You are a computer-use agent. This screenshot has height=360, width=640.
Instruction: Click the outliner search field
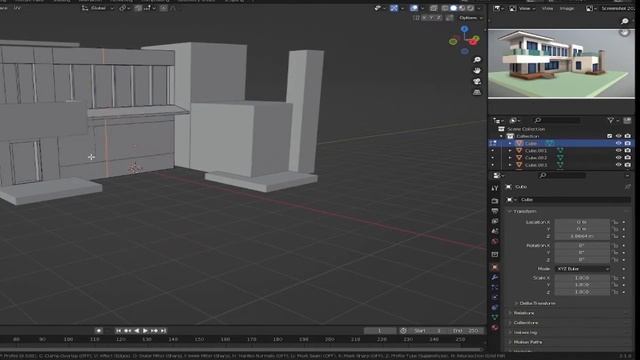tap(557, 120)
